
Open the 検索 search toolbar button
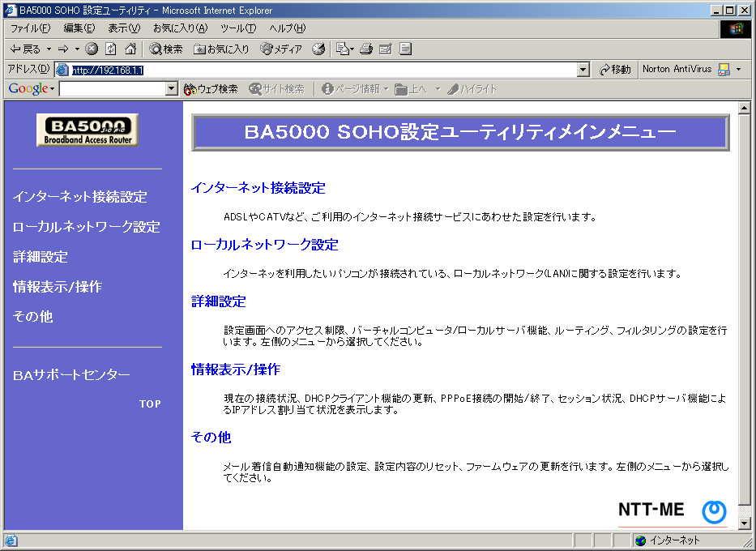tap(166, 49)
